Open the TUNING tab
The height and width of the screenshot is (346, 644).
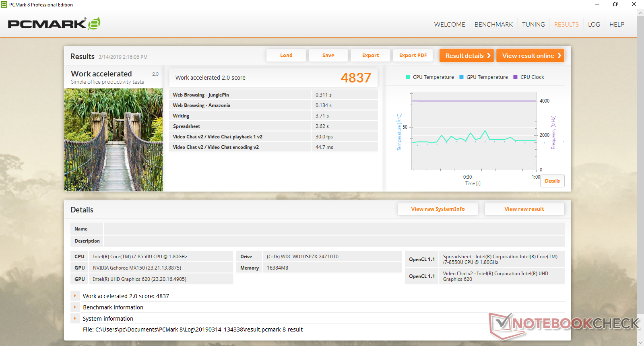pos(533,25)
